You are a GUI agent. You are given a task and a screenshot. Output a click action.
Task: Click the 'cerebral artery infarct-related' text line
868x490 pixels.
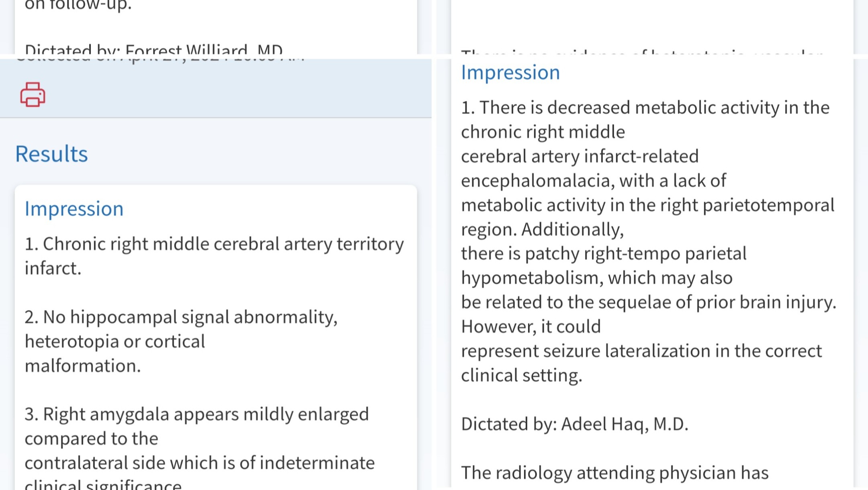(580, 156)
